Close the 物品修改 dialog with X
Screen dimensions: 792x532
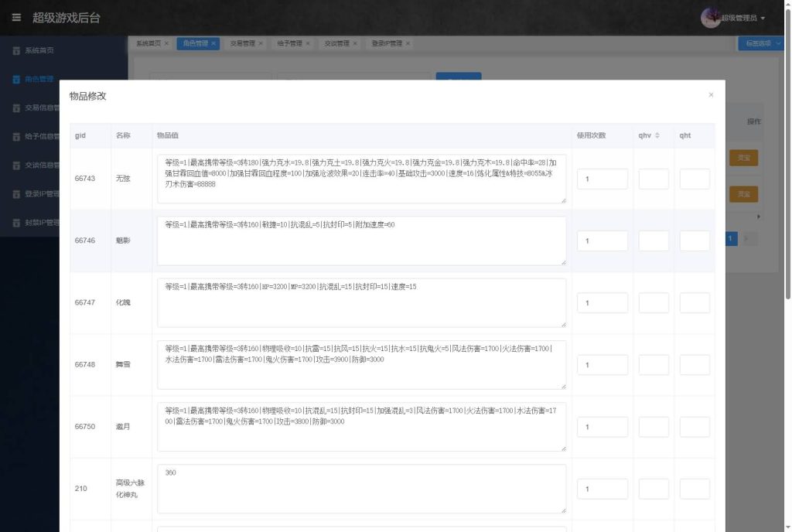tap(711, 95)
